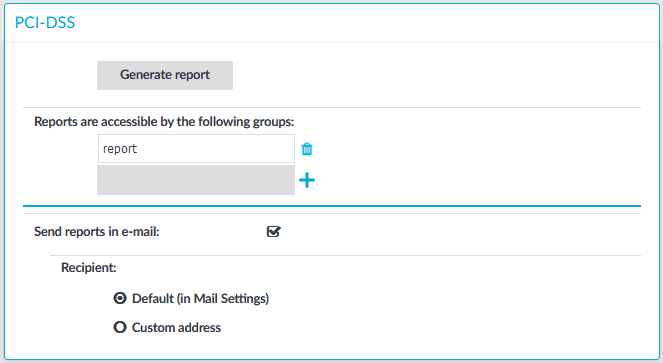Viewport: 663px width, 363px height.
Task: Click the Generate report button
Action: point(165,75)
